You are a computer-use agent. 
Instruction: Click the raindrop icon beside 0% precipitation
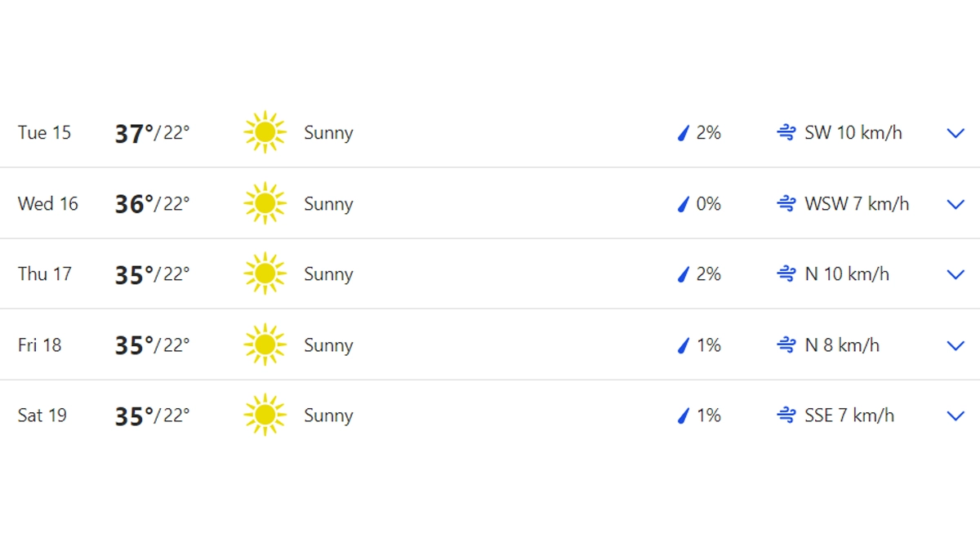pos(684,204)
